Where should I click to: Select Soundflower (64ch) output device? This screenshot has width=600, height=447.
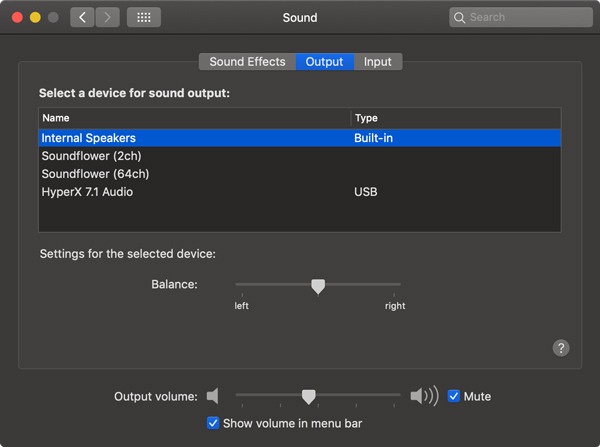(91, 174)
